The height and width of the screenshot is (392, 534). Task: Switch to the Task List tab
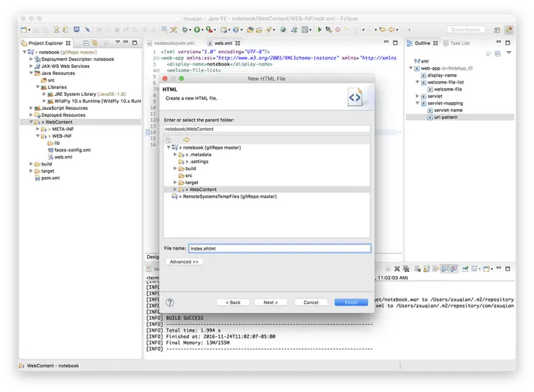tap(460, 43)
